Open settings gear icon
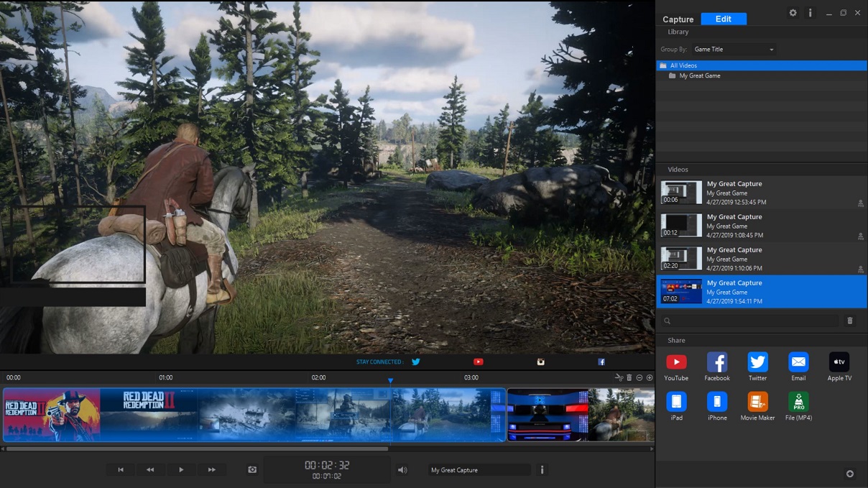 click(793, 13)
